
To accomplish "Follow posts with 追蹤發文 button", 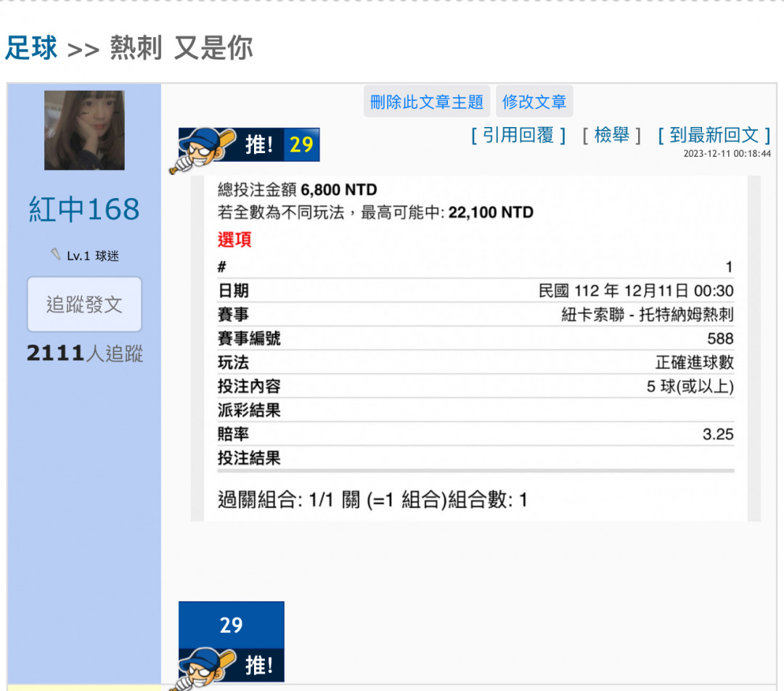I will point(84,304).
